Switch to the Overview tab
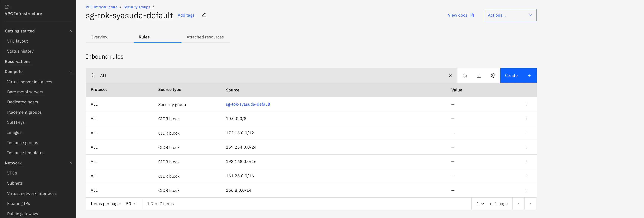This screenshot has width=644, height=218. 100,37
